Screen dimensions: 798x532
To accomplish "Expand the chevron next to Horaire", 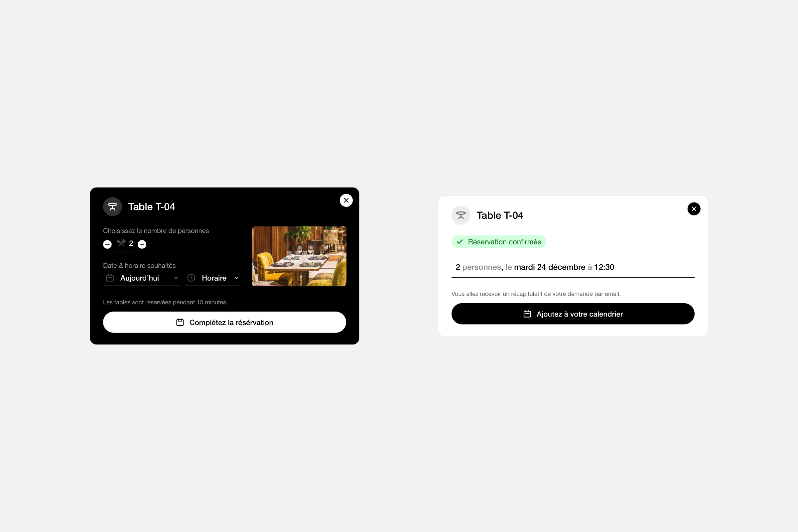I will click(236, 278).
